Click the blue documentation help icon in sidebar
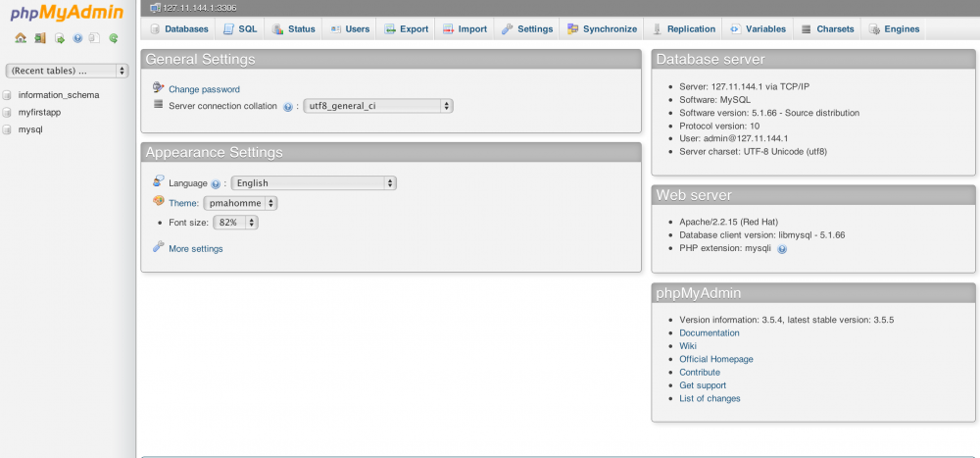980x458 pixels. [x=77, y=39]
